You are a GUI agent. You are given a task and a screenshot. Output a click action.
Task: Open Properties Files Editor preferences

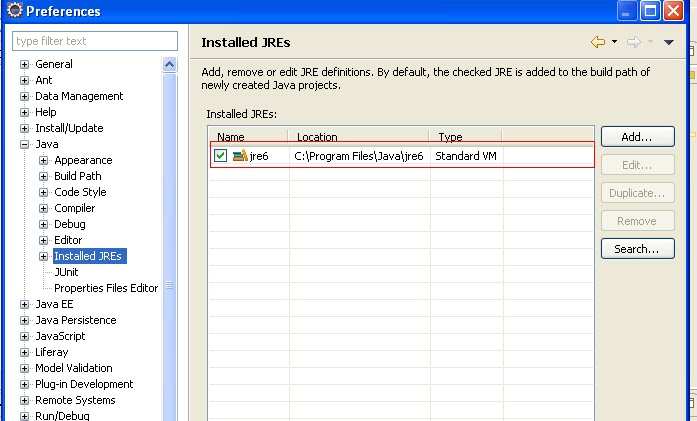coord(106,288)
